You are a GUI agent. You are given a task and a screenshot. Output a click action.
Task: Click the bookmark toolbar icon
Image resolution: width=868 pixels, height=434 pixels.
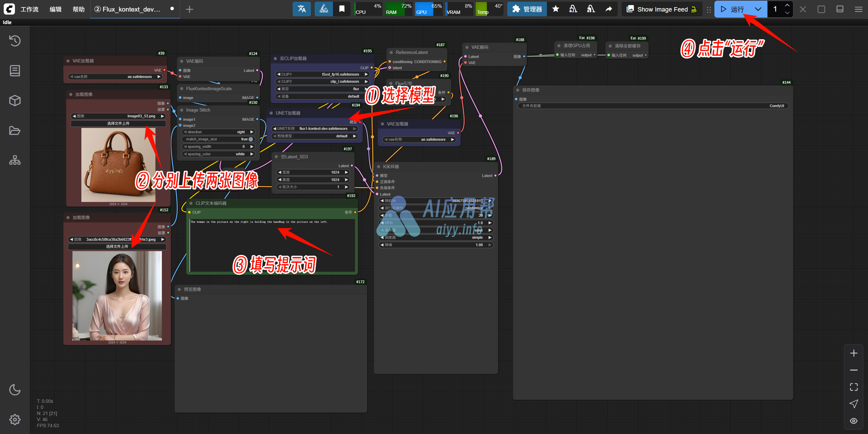click(342, 9)
